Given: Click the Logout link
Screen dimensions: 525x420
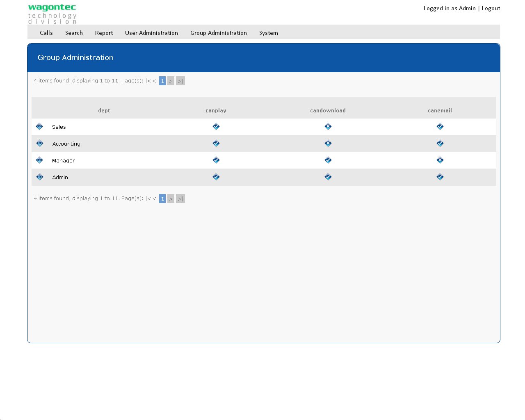Looking at the screenshot, I should click(491, 8).
